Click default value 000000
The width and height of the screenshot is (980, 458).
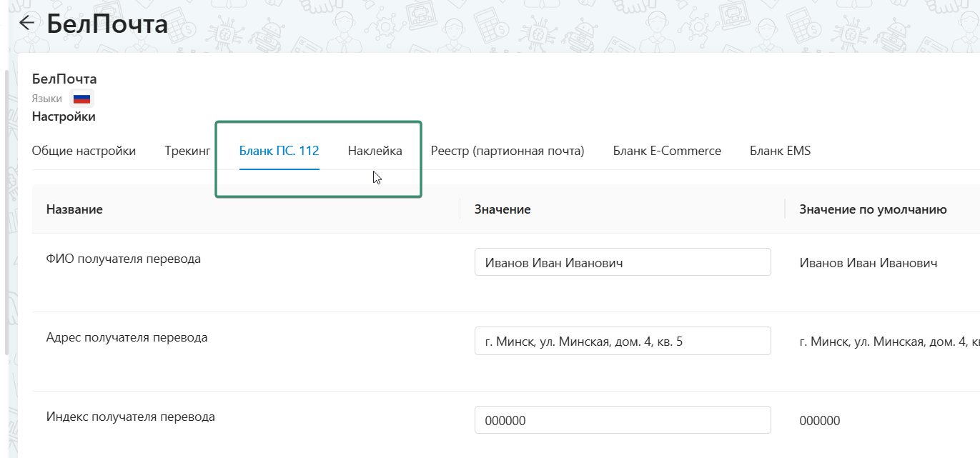click(x=820, y=421)
